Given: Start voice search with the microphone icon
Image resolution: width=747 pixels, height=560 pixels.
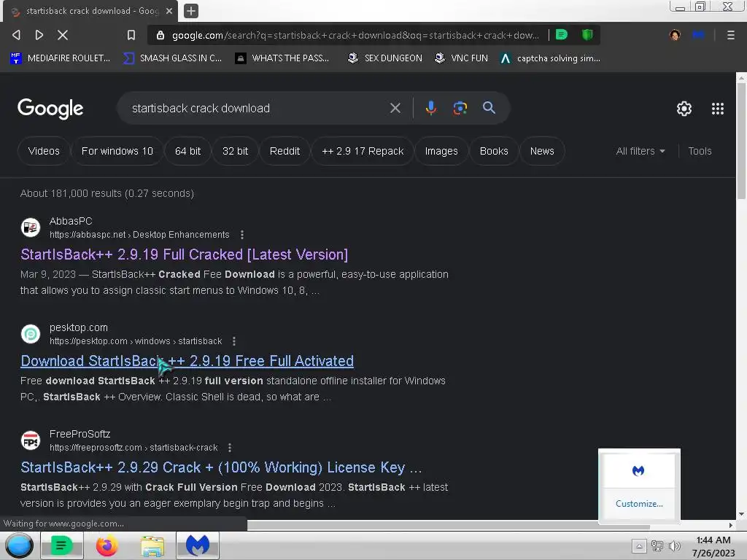Looking at the screenshot, I should 430,108.
